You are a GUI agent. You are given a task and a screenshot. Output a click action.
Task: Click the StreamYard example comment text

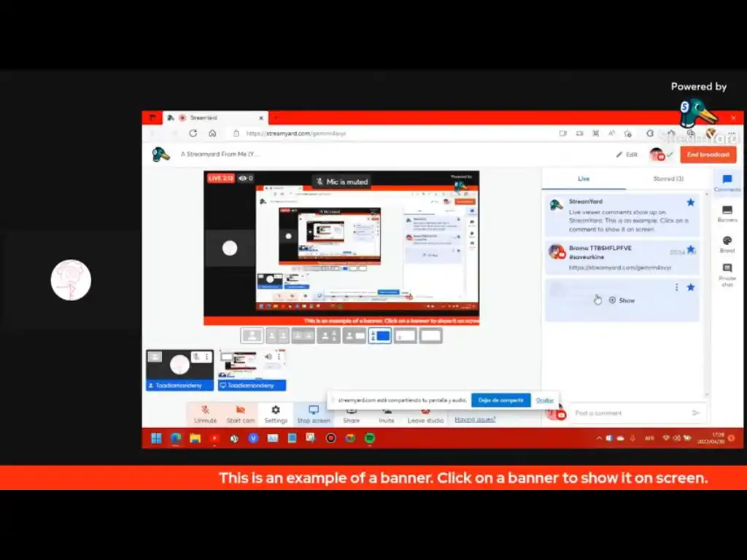pyautogui.click(x=628, y=220)
